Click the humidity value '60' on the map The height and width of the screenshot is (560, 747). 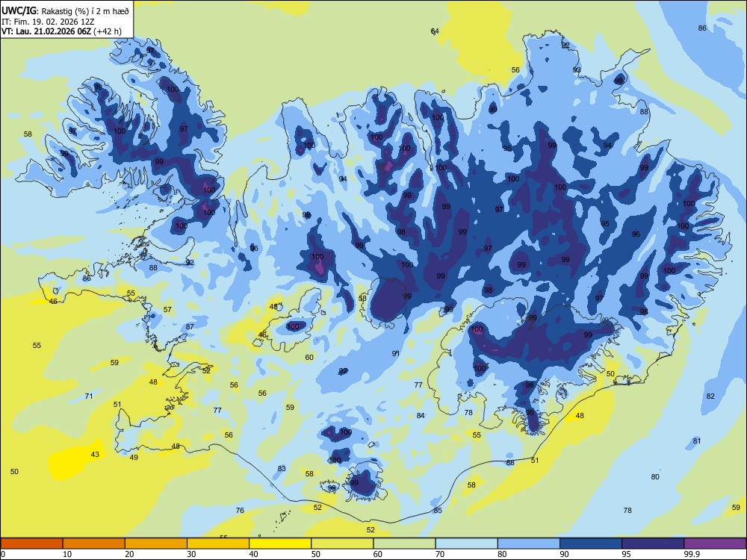(x=309, y=357)
